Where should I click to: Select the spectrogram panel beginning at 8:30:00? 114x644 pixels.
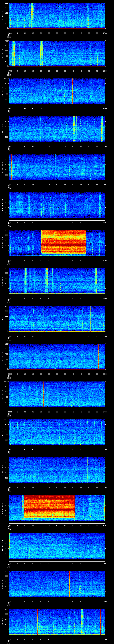[57, 546]
